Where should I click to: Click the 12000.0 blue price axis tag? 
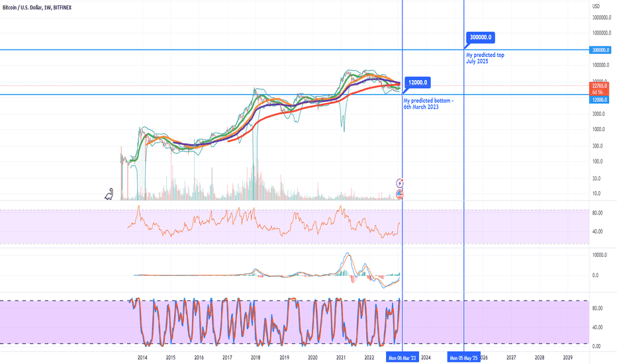click(x=599, y=100)
